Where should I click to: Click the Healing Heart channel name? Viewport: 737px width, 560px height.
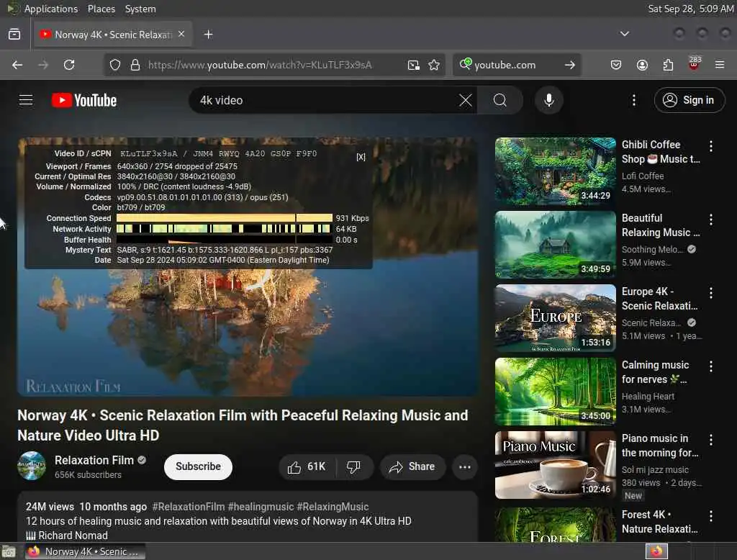point(648,397)
